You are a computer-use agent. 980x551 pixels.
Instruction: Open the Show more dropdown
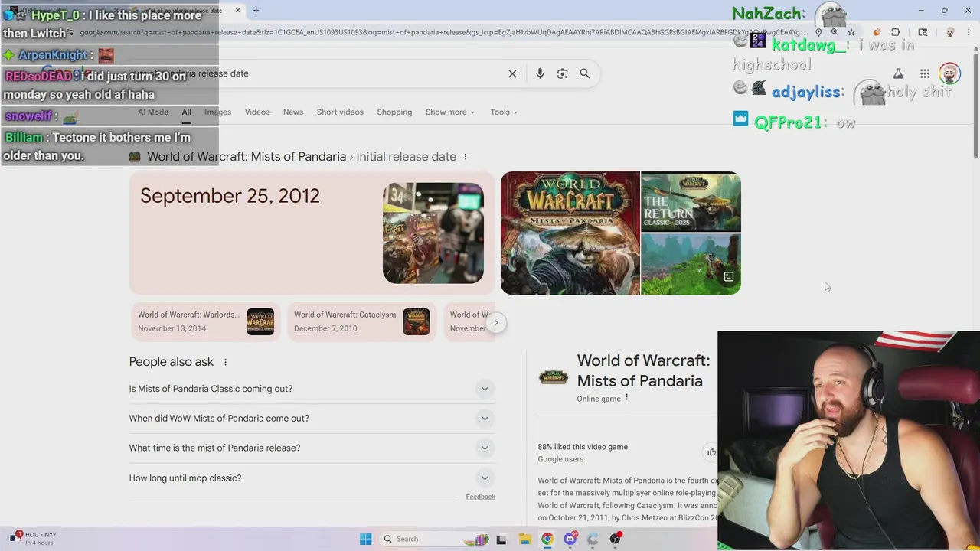click(450, 112)
